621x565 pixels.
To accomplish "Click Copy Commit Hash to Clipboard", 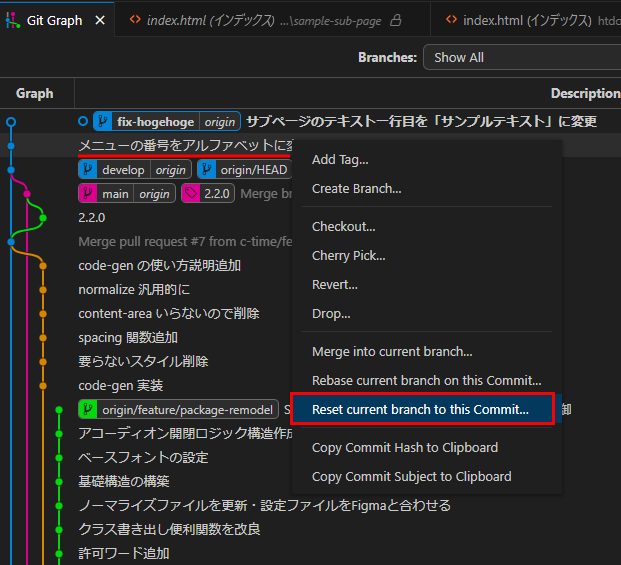I will (x=405, y=447).
